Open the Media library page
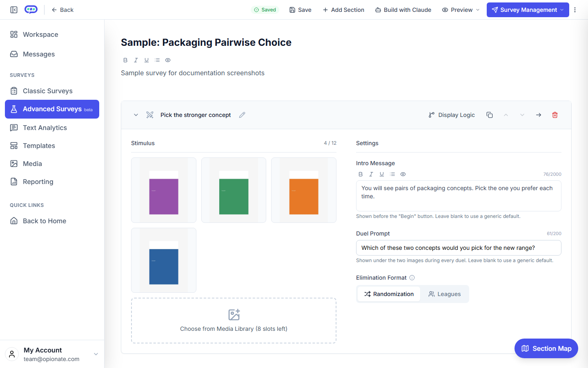588x368 pixels. click(x=52, y=164)
